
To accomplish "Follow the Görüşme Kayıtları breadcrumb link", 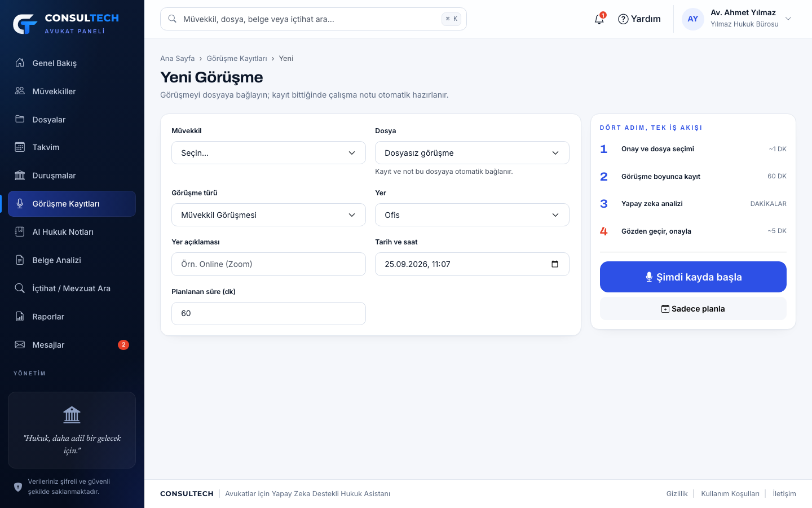I will pos(237,59).
